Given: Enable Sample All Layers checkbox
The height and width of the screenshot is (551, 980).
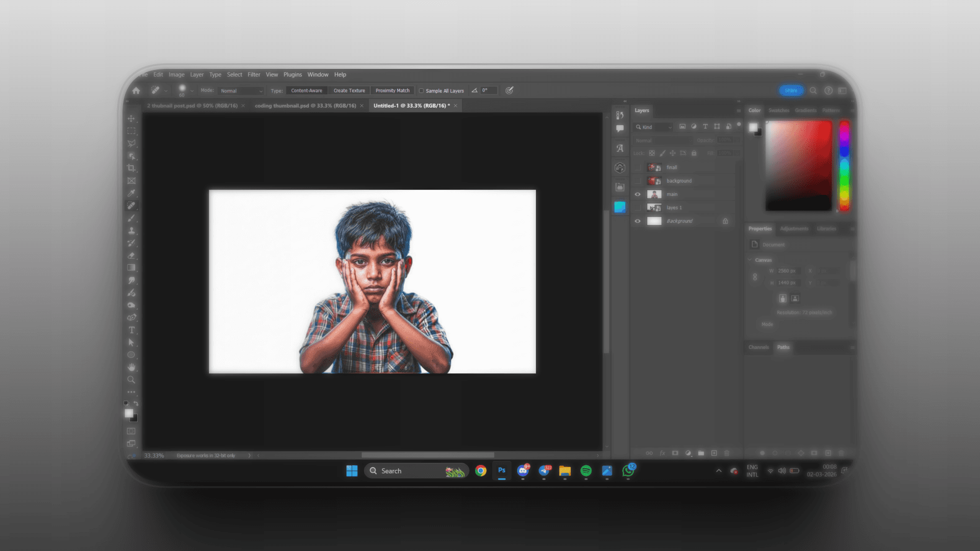Looking at the screenshot, I should click(422, 91).
